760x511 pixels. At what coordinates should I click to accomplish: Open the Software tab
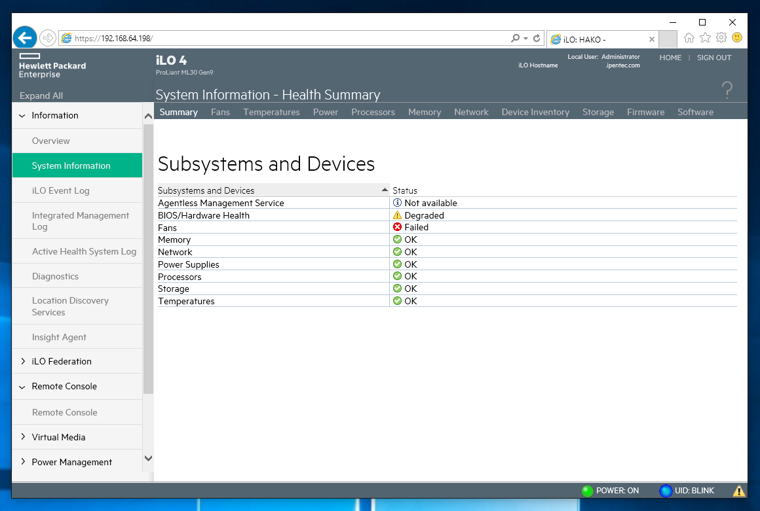[695, 112]
